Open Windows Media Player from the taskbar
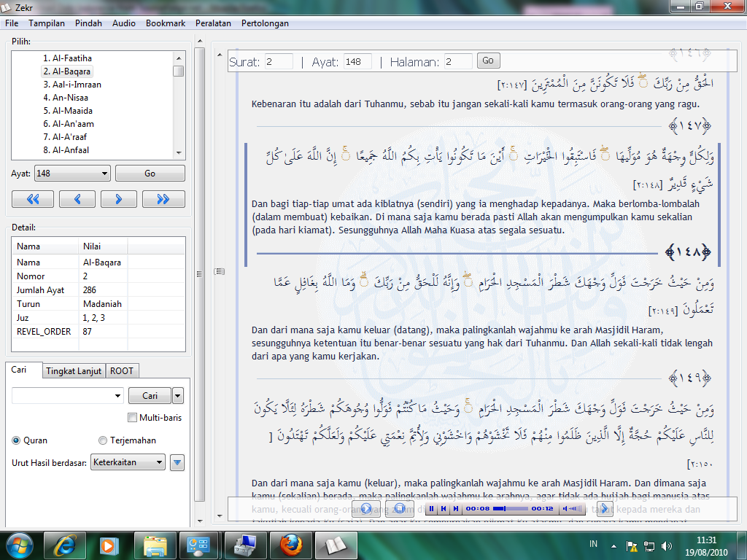The height and width of the screenshot is (560, 747). pyautogui.click(x=109, y=545)
